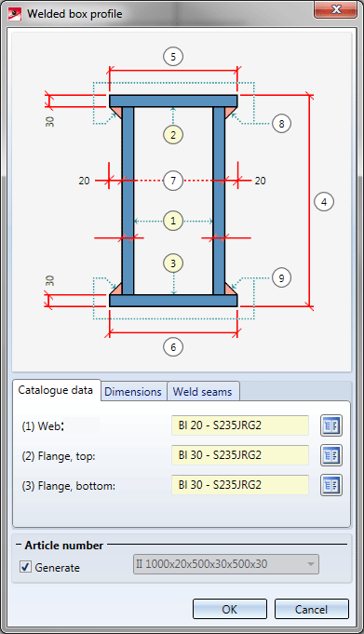
Task: Click the circled number 5 top width marker
Action: [173, 57]
